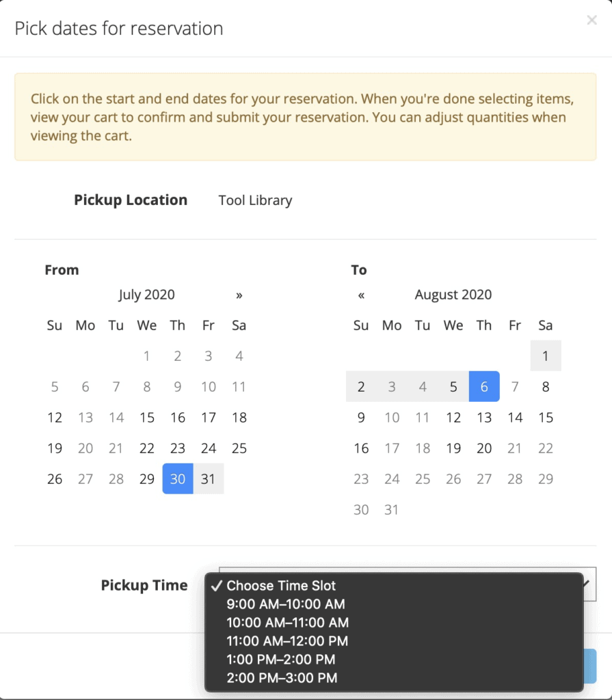Pick August 20 as the return date

[x=484, y=448]
